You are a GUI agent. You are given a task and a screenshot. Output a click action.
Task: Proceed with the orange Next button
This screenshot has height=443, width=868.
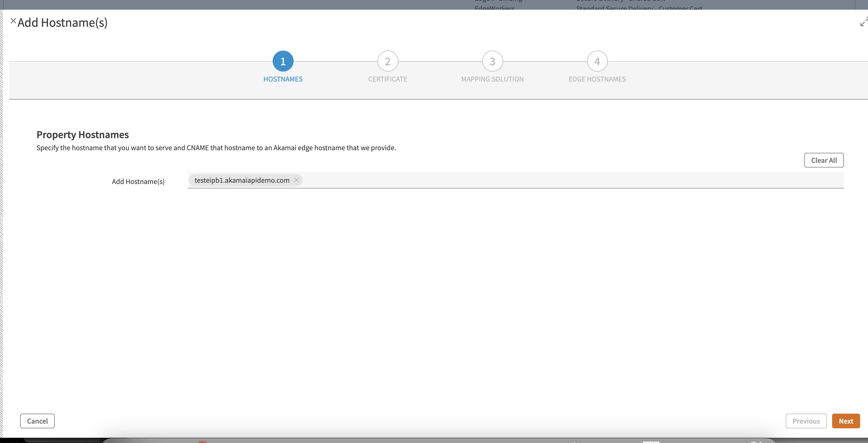click(846, 421)
